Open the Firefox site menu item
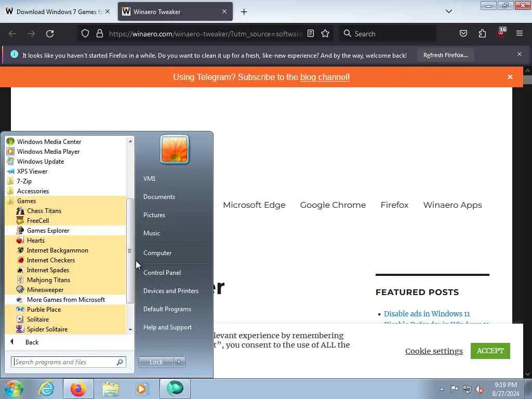The width and height of the screenshot is (532, 399). [394, 205]
